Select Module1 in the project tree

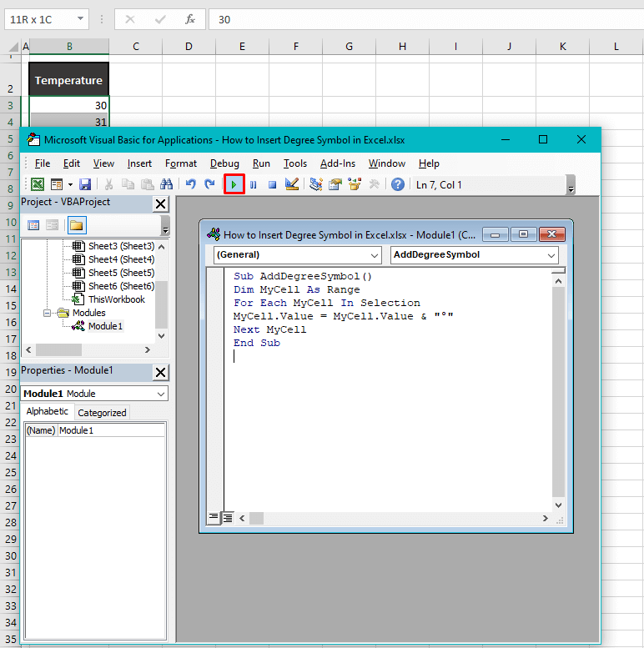[105, 326]
